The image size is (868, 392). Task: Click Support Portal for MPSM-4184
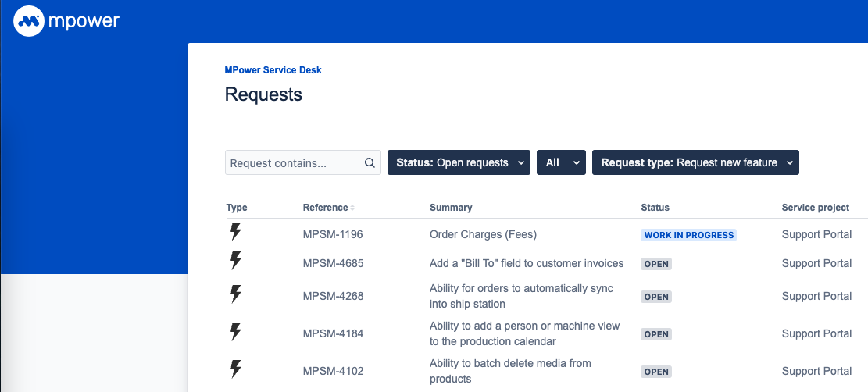point(816,333)
